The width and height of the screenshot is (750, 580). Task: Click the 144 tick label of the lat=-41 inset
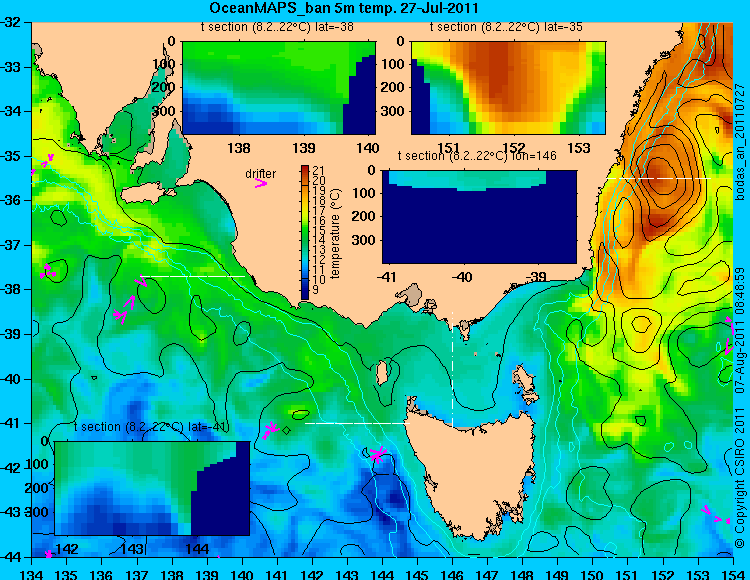coord(198,548)
